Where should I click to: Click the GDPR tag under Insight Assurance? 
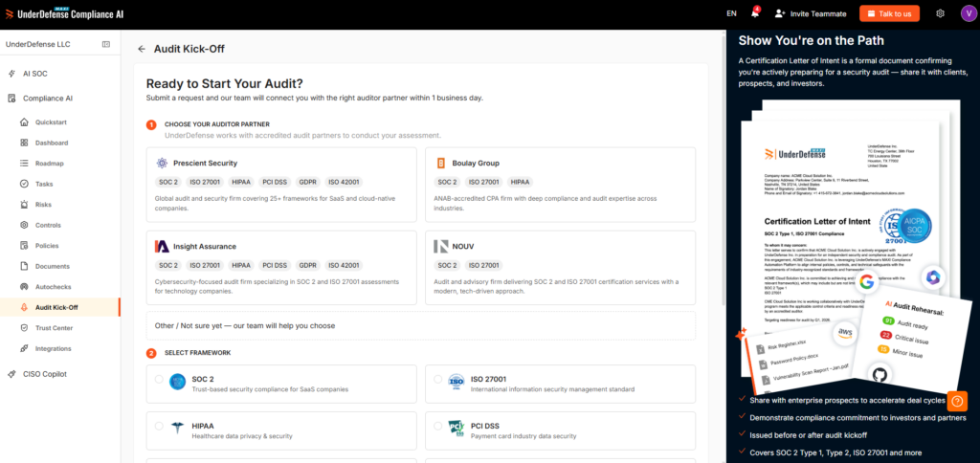(308, 265)
